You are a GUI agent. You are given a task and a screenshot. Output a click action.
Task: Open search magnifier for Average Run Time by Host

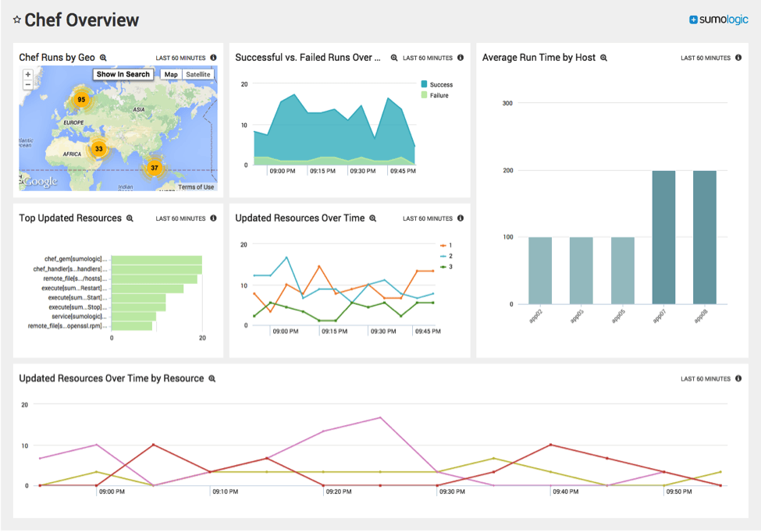pos(603,58)
